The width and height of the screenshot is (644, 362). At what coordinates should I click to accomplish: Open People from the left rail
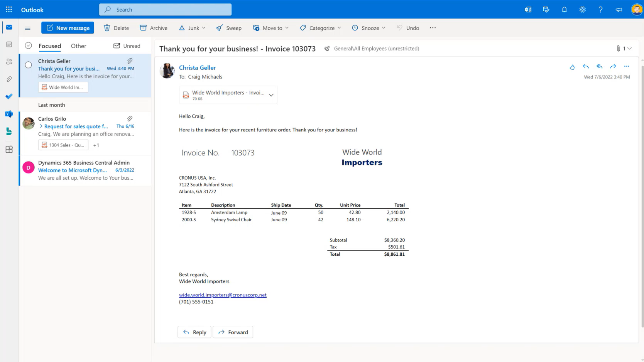[x=9, y=62]
